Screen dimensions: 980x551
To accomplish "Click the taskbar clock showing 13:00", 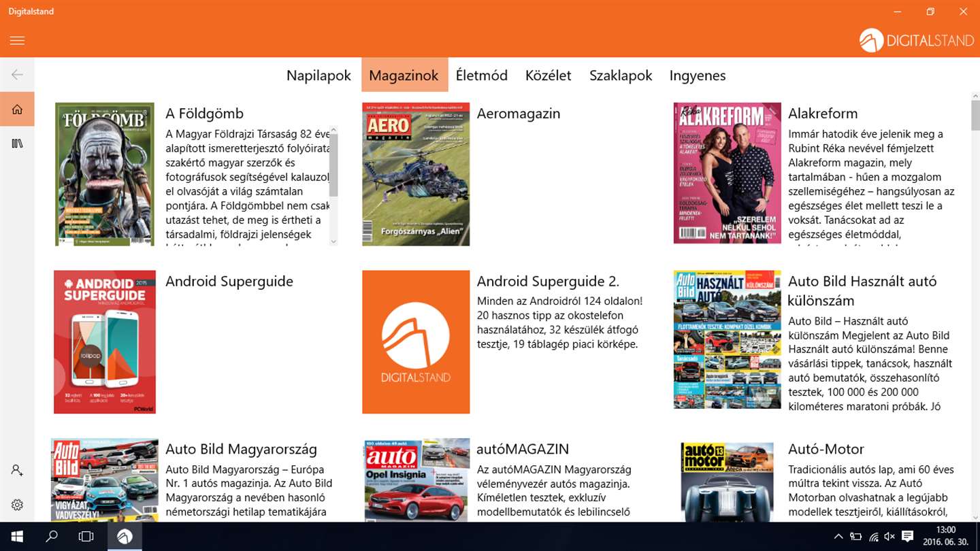I will (946, 537).
